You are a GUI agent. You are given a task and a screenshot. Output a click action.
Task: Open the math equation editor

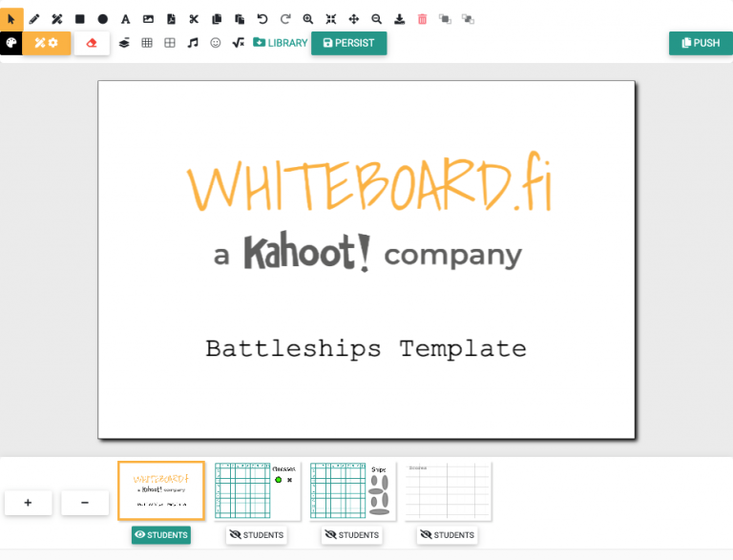click(x=238, y=43)
